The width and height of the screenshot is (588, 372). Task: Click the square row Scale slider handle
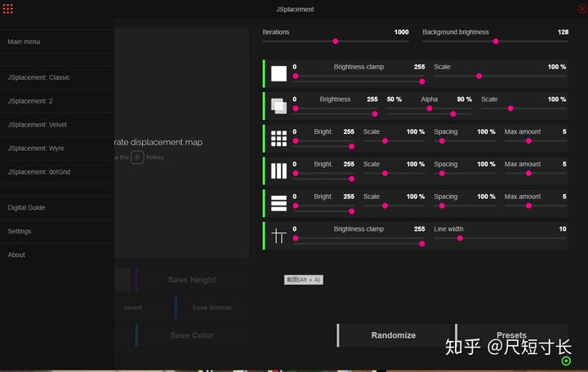click(x=479, y=76)
